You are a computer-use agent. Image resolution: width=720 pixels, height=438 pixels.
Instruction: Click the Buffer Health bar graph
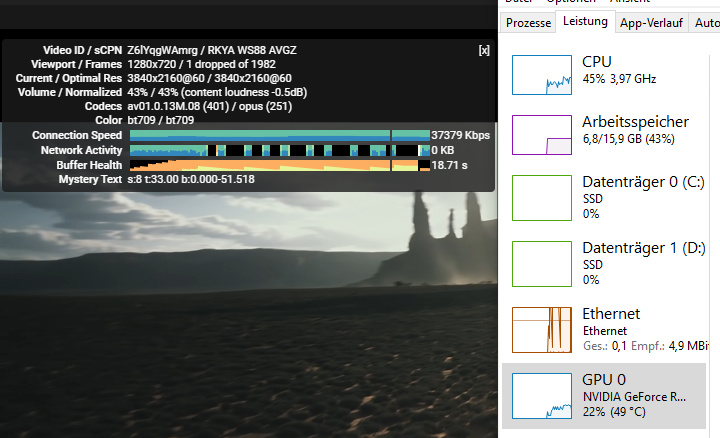pos(280,165)
